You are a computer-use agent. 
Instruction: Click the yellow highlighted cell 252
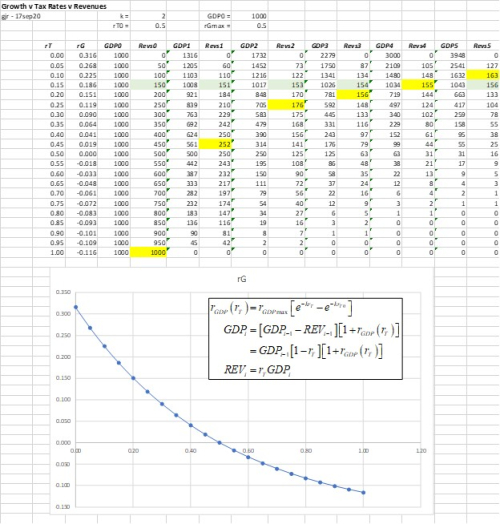pyautogui.click(x=215, y=144)
